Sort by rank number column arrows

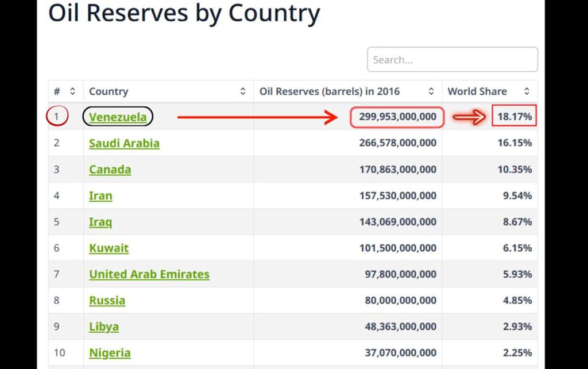72,91
